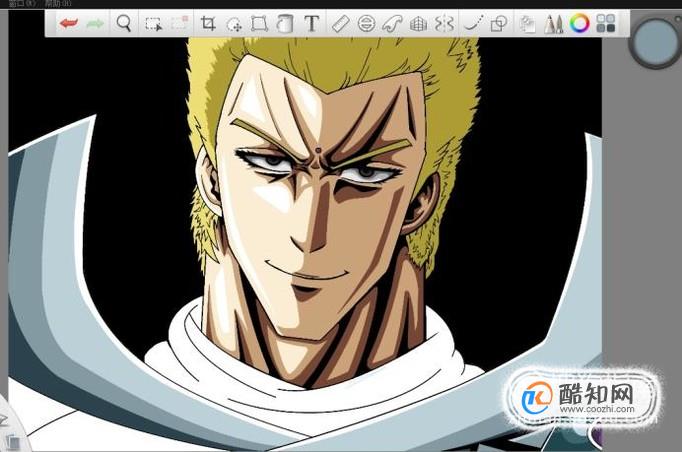Toggle the Symmetry tool
This screenshot has width=682, height=452.
445,23
